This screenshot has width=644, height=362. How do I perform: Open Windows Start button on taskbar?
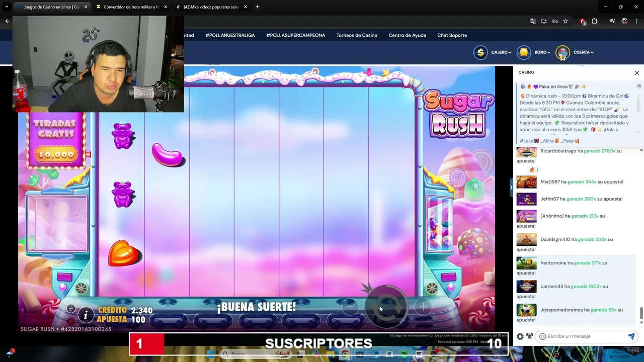point(211,353)
